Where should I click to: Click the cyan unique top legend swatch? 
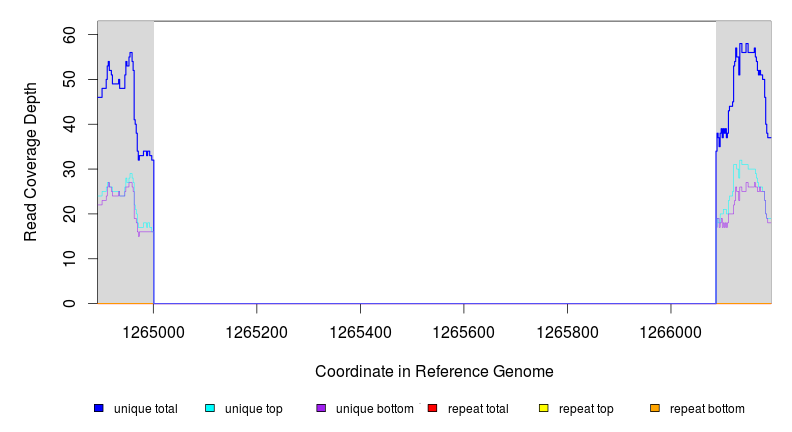point(210,408)
